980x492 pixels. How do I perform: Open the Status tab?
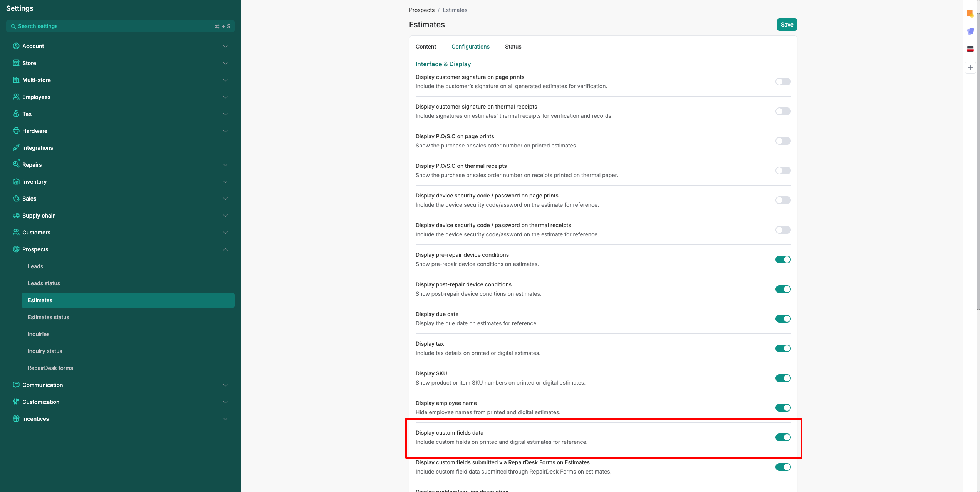[x=513, y=47]
